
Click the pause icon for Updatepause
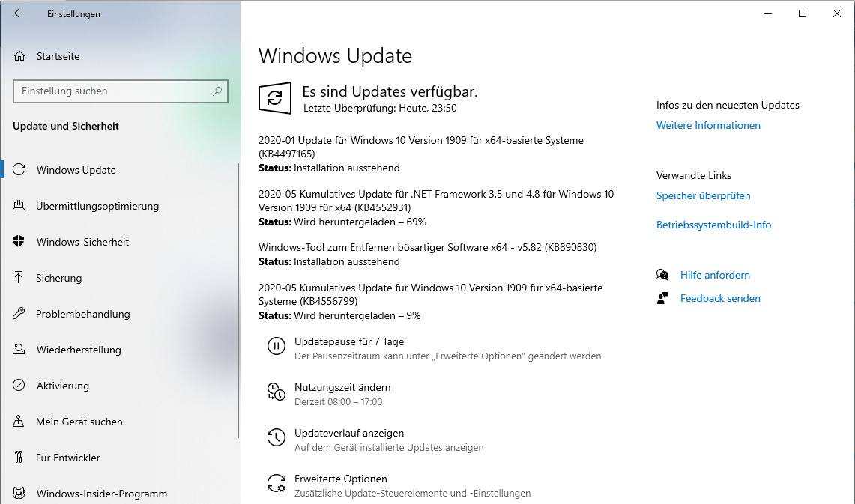tap(277, 346)
